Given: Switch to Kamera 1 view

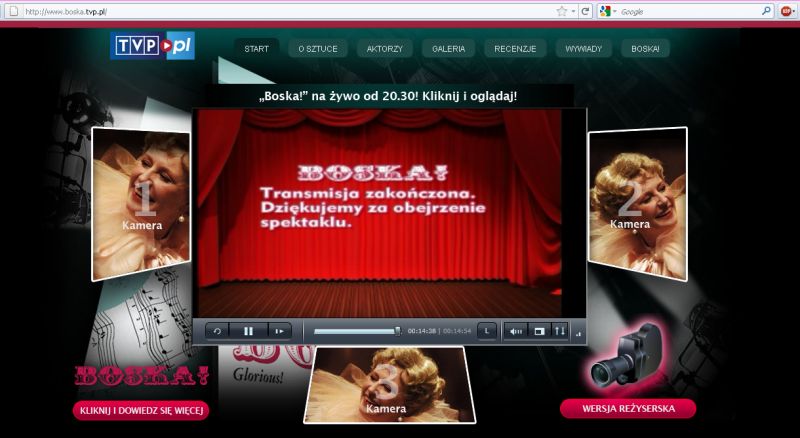Looking at the screenshot, I should point(141,204).
